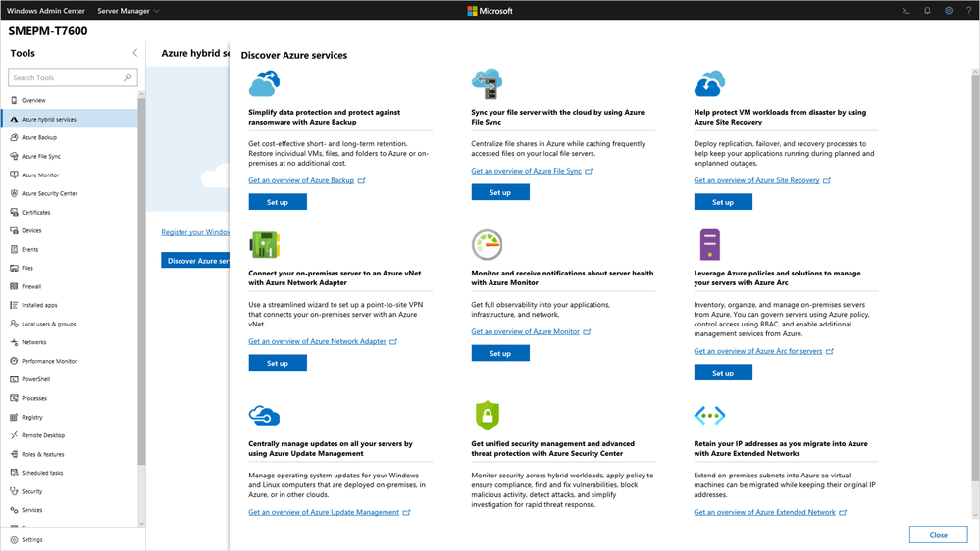This screenshot has height=551, width=980.
Task: Set up Azure Site Recovery
Action: tap(723, 202)
